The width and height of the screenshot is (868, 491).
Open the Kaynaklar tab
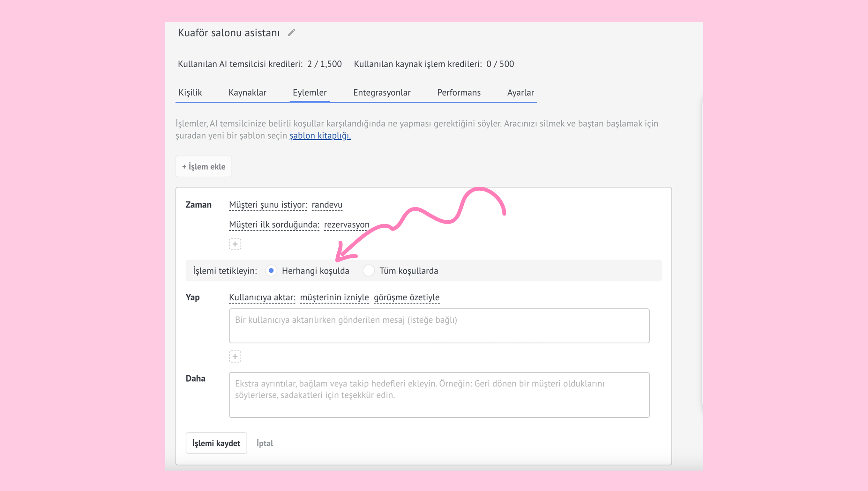[x=247, y=93]
